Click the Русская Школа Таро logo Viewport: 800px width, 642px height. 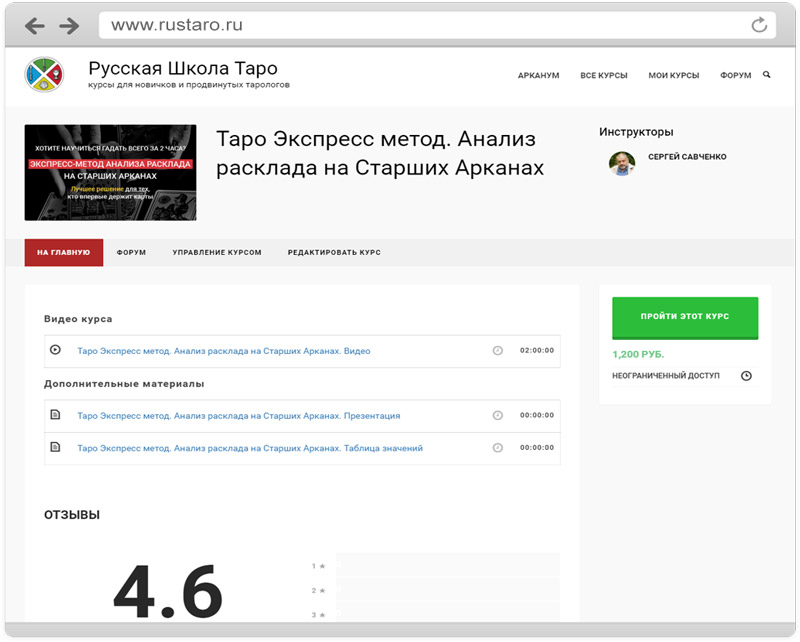coord(44,75)
